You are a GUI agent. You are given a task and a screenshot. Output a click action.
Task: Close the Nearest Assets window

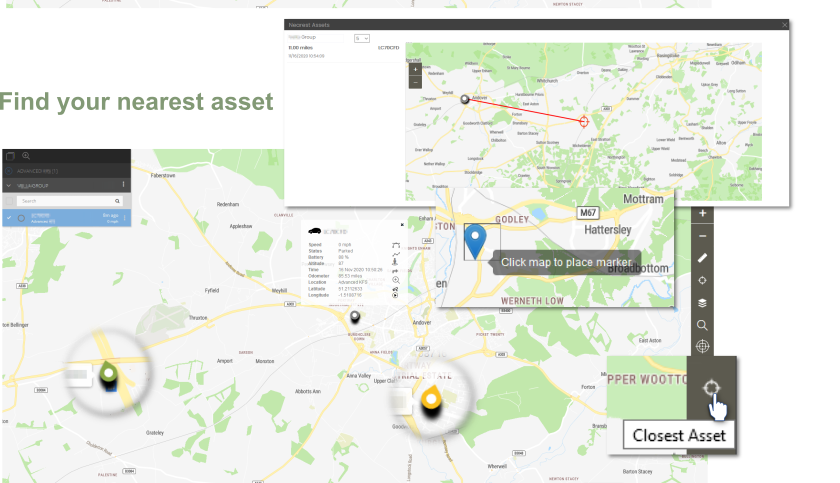tap(784, 25)
